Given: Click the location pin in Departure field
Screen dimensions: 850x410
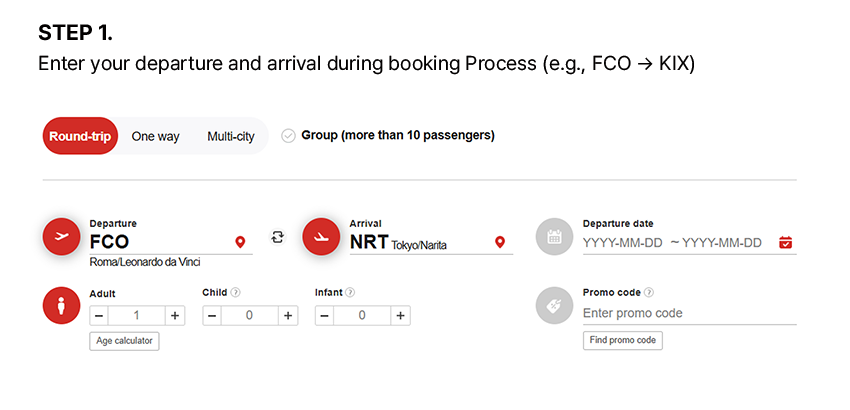Looking at the screenshot, I should click(240, 242).
